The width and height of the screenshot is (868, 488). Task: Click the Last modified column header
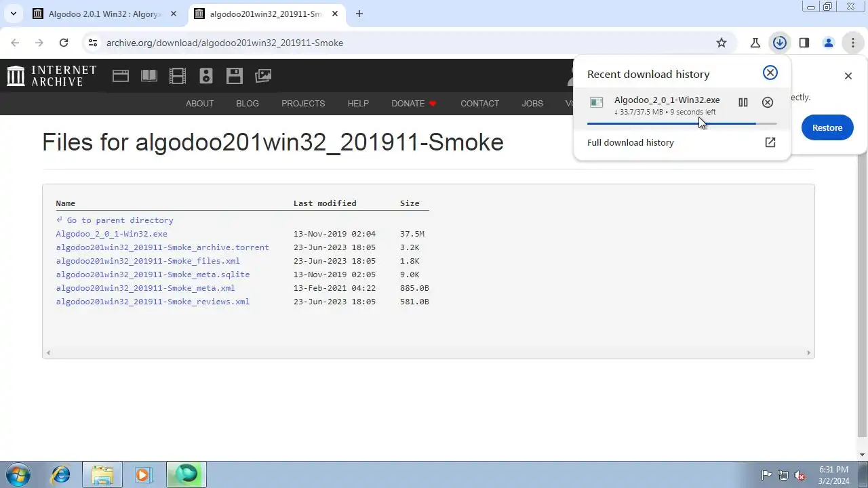(325, 203)
